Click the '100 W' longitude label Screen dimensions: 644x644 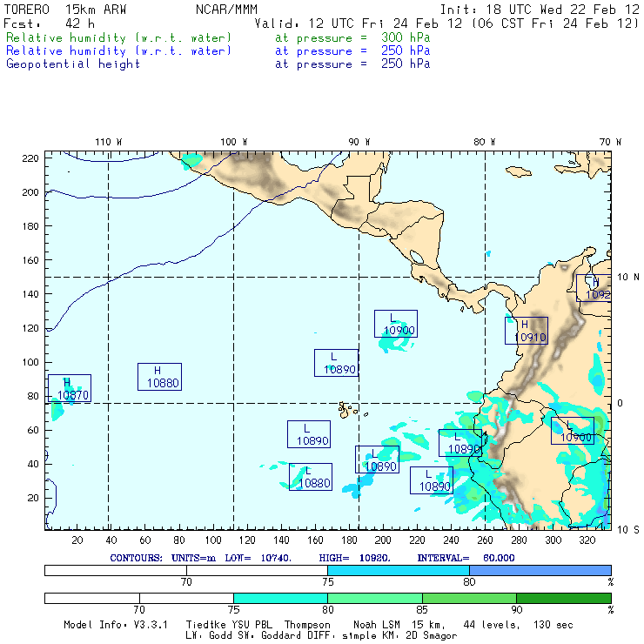(x=234, y=142)
